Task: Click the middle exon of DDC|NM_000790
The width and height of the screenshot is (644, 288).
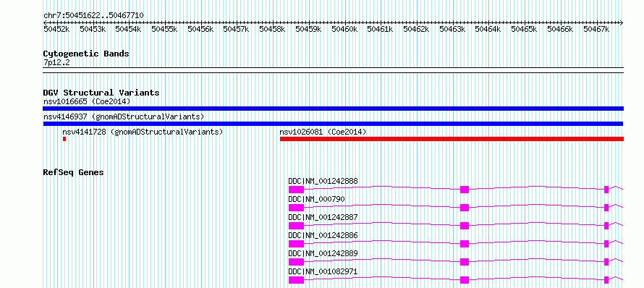Action: pyautogui.click(x=465, y=208)
